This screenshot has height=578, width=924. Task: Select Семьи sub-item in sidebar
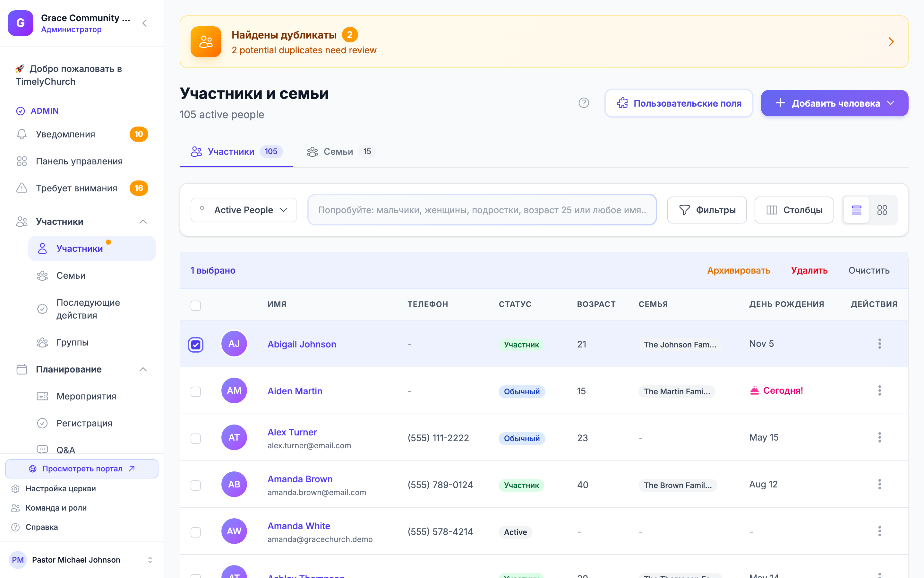92,276
